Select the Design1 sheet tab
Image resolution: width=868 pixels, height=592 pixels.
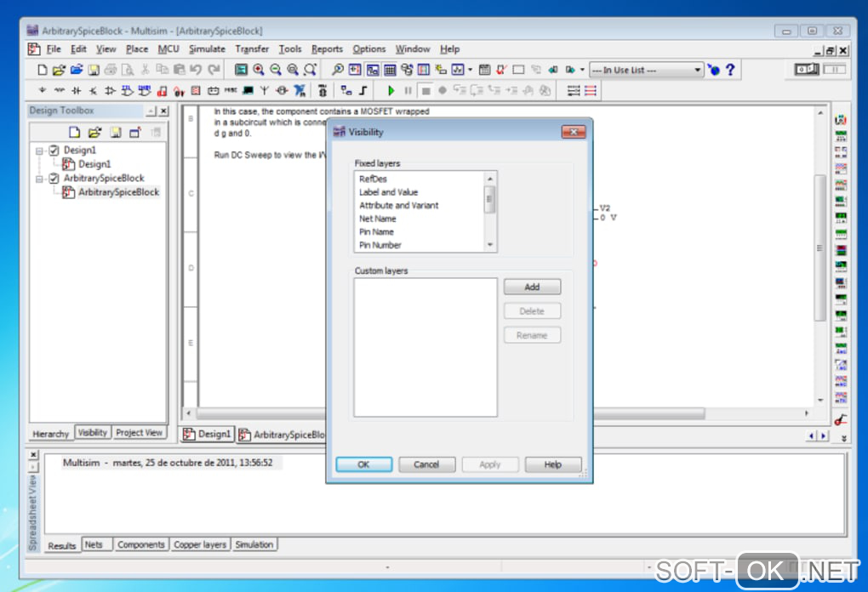click(207, 435)
